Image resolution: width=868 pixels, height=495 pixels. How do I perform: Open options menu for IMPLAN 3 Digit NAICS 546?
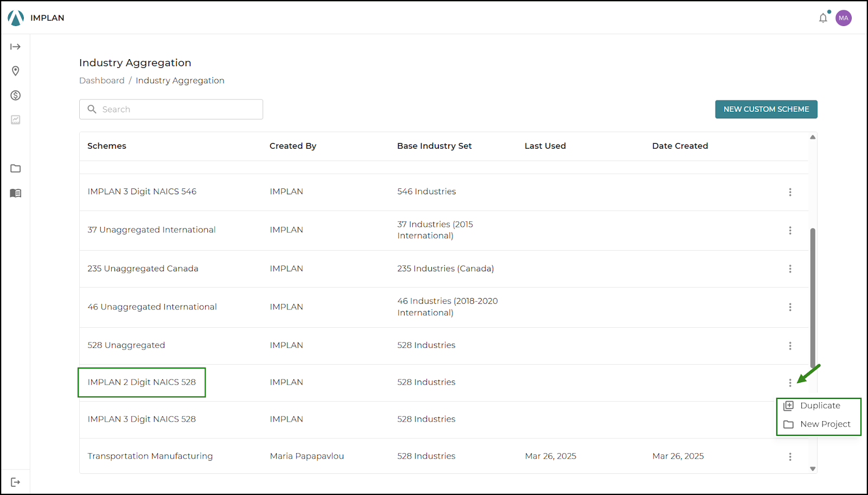[790, 192]
